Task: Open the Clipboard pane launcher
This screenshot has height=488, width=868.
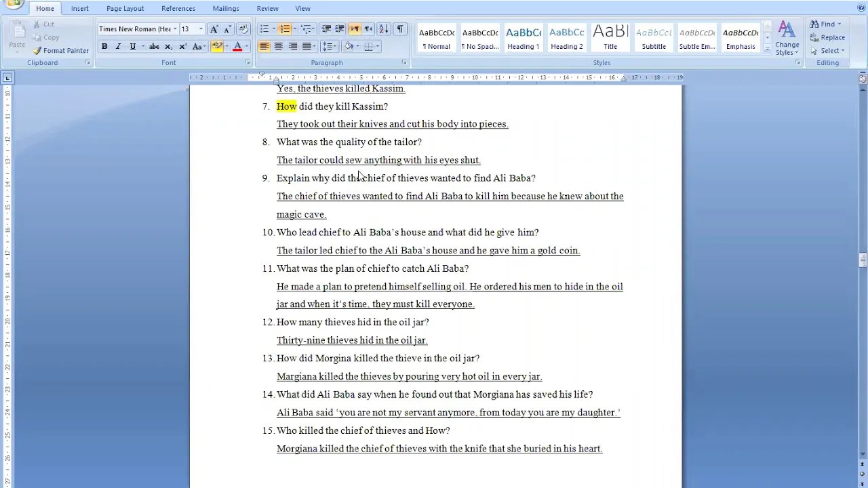Action: (87, 62)
